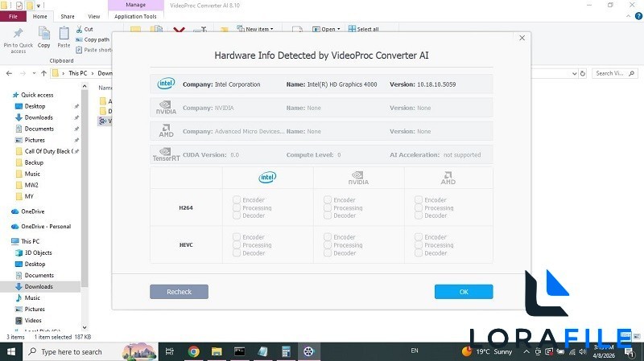The width and height of the screenshot is (644, 361).
Task: Toggle Intel H264 Processing checkbox
Action: tap(237, 207)
